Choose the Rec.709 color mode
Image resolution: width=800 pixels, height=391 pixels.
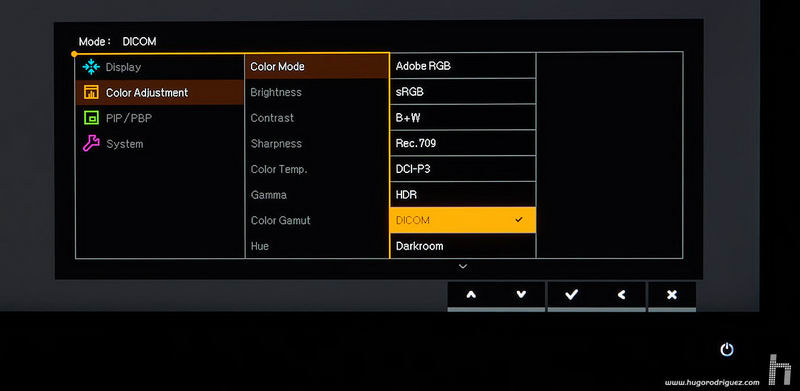pos(463,143)
